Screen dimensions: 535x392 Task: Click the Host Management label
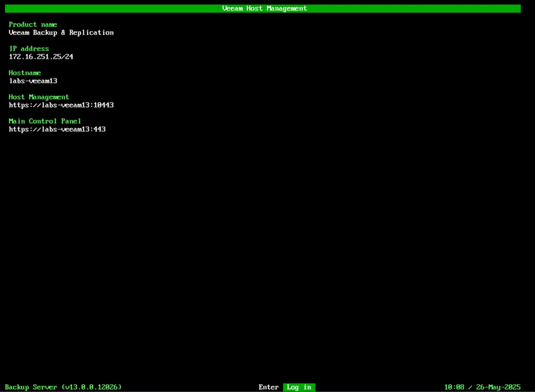point(39,97)
